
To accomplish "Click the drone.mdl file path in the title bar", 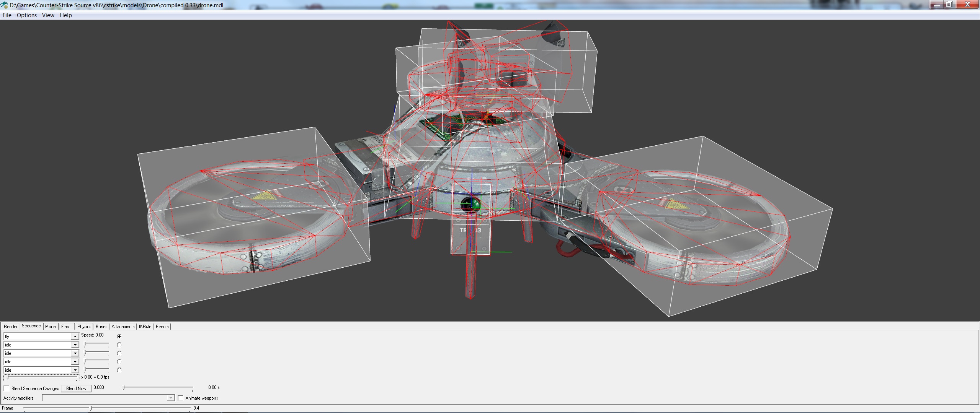I will (116, 5).
